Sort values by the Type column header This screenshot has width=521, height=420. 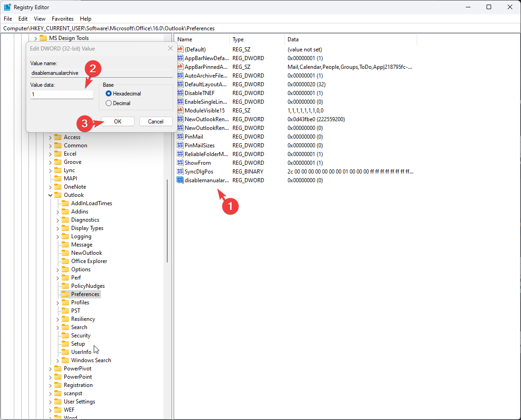[257, 39]
